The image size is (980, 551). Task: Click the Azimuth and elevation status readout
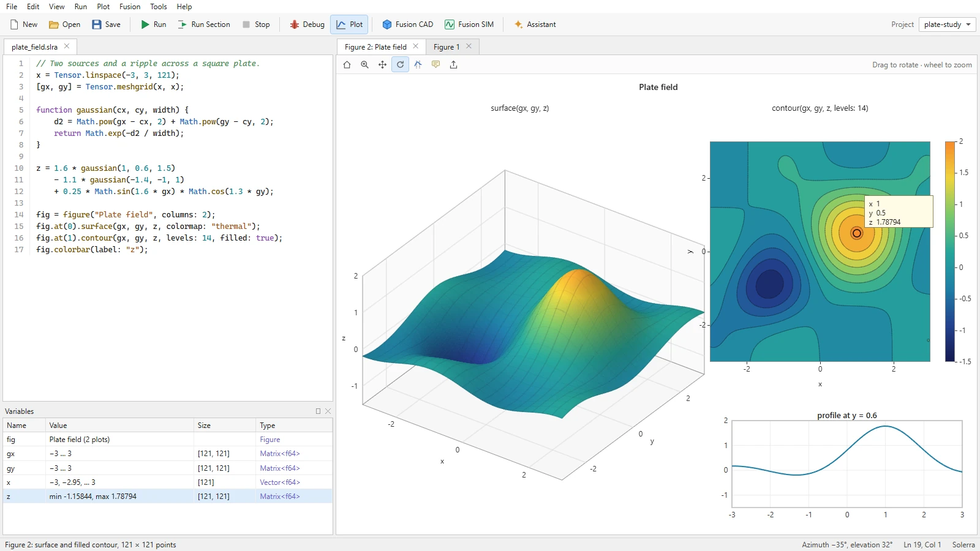pos(847,545)
